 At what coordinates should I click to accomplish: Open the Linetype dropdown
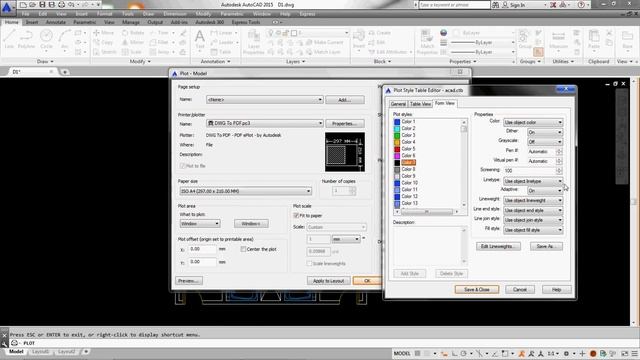tap(533, 181)
